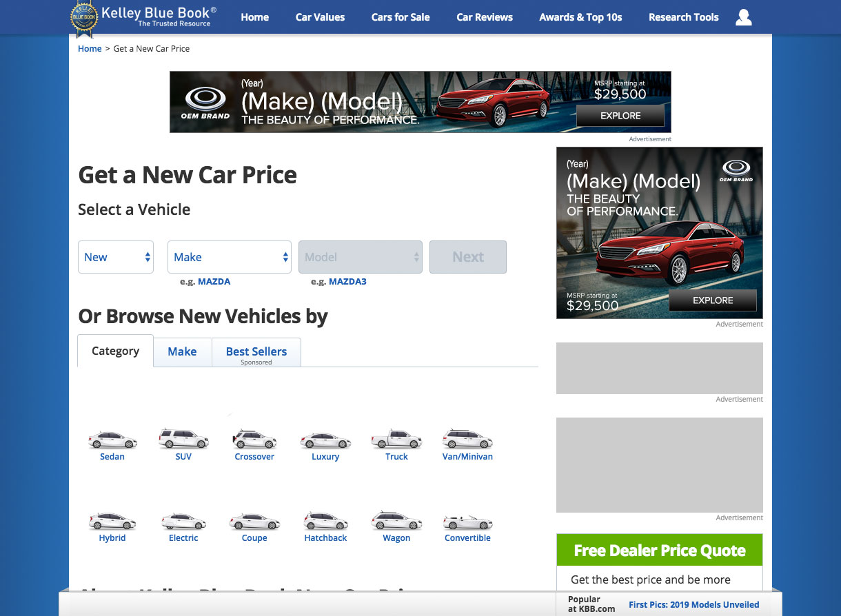Select the Hybrid car icon

[x=112, y=521]
